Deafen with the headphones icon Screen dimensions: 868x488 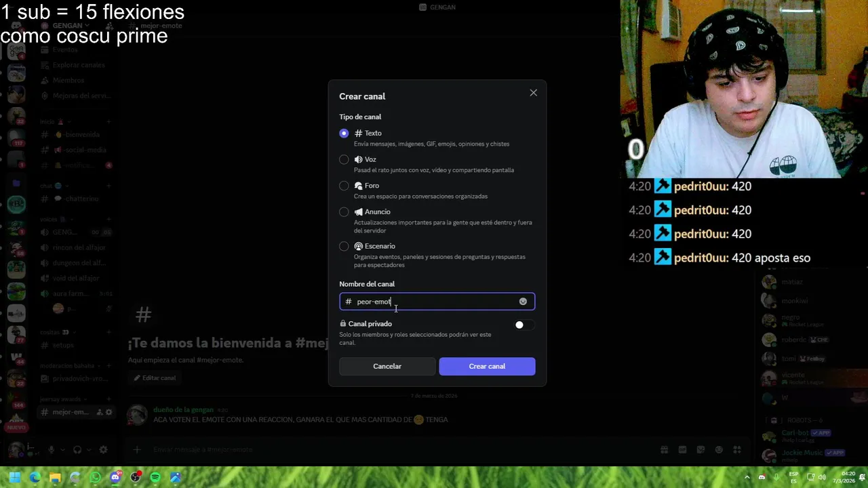[77, 450]
